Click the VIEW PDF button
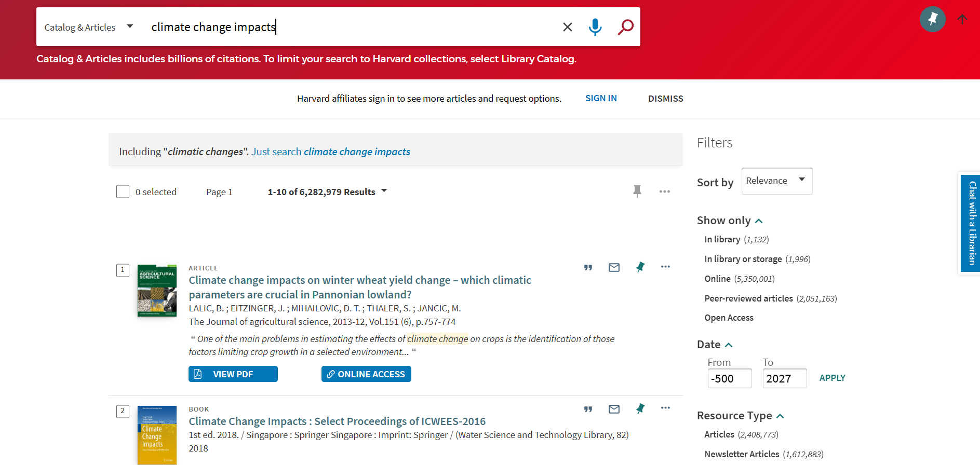980x465 pixels. 233,374
